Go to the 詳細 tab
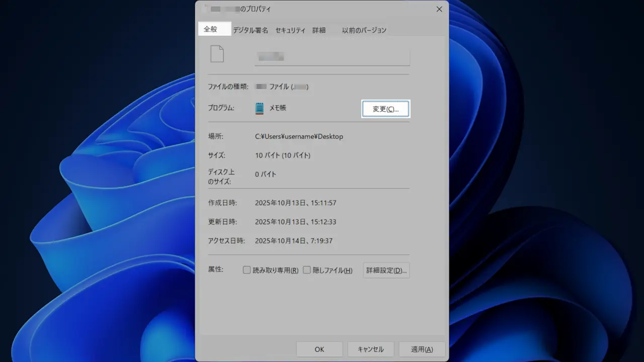This screenshot has height=362, width=644. [x=319, y=30]
